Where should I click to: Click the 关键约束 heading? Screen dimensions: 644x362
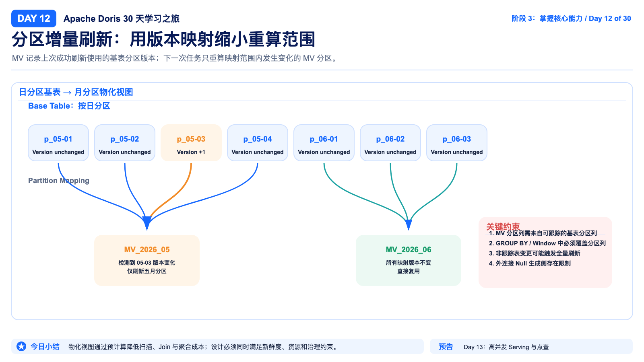point(503,226)
